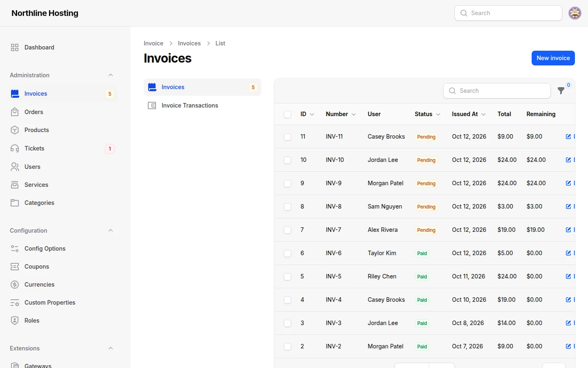Viewport: 588px width, 368px height.
Task: Click the New invoice button
Action: [x=553, y=58]
